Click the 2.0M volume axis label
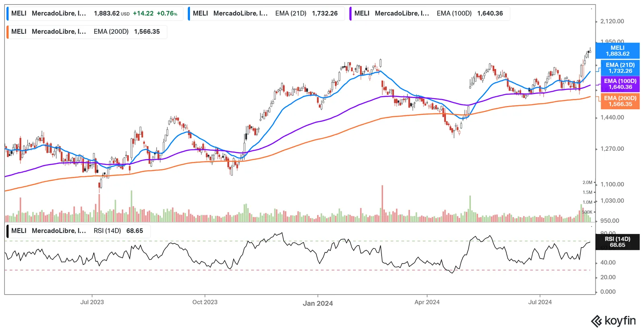The image size is (644, 332). [x=587, y=182]
